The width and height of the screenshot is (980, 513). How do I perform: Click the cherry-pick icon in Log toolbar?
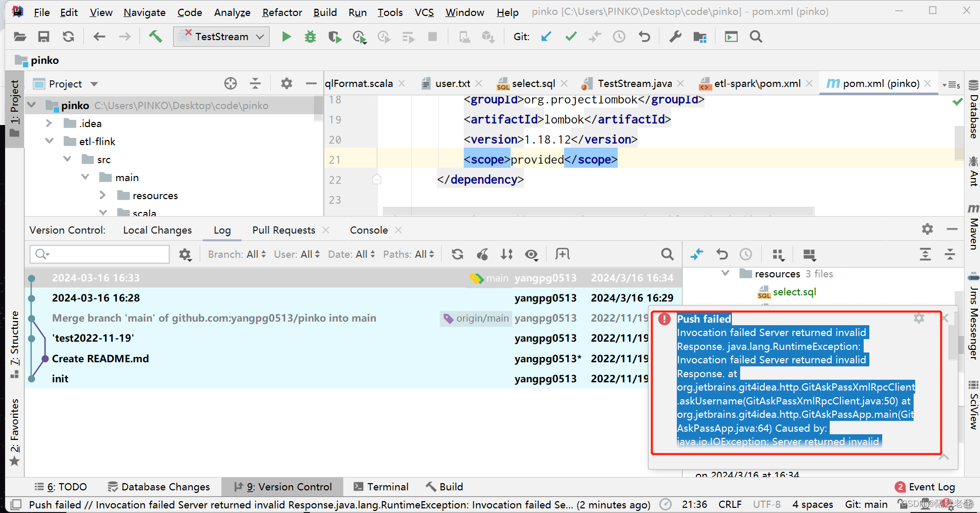pyautogui.click(x=482, y=254)
